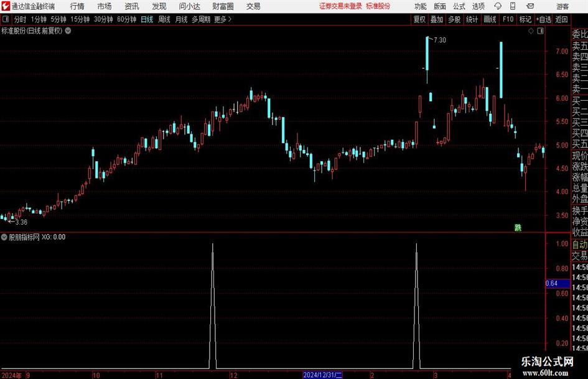Toggle the side panel icon at chart corner
Viewport: 588px width, 379px height.
[x=540, y=31]
